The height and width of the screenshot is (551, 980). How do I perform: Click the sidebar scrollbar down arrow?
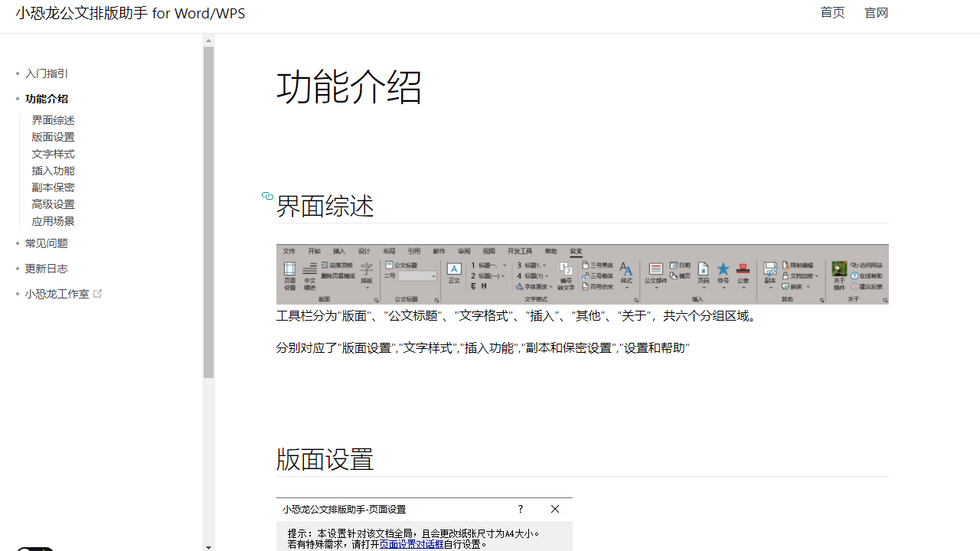pos(208,546)
